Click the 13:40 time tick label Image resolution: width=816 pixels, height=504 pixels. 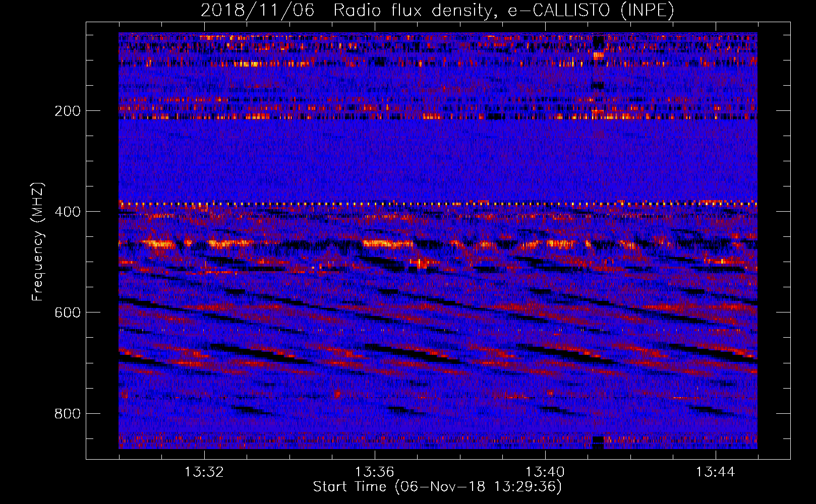pyautogui.click(x=545, y=472)
